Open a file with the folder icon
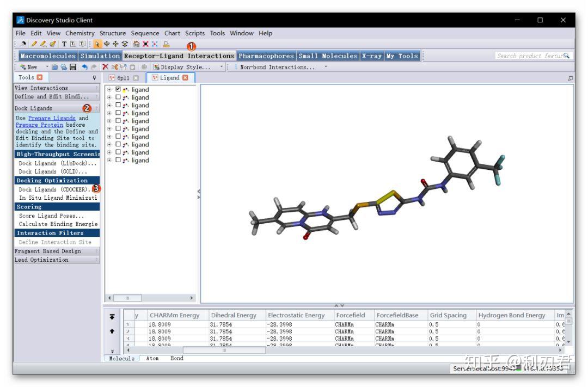The height and width of the screenshot is (387, 588). coord(55,67)
